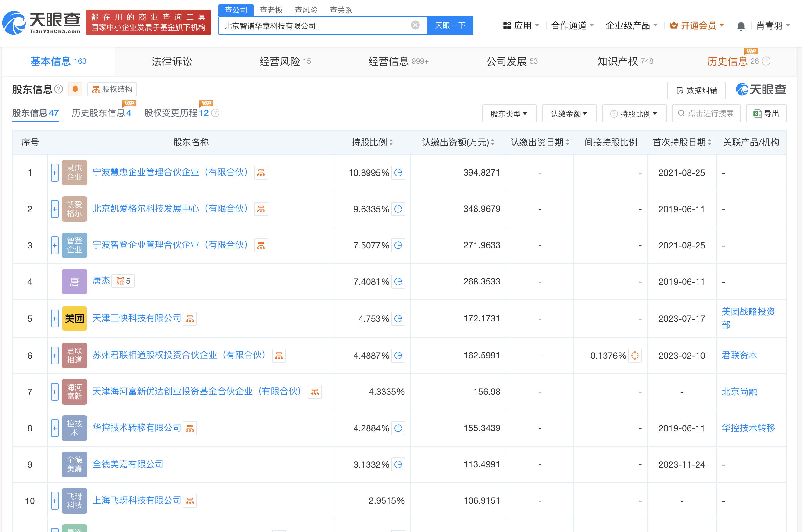This screenshot has width=802, height=532.
Task: Open equity chart icon for 华控技术转移有限公司
Action: pos(190,428)
